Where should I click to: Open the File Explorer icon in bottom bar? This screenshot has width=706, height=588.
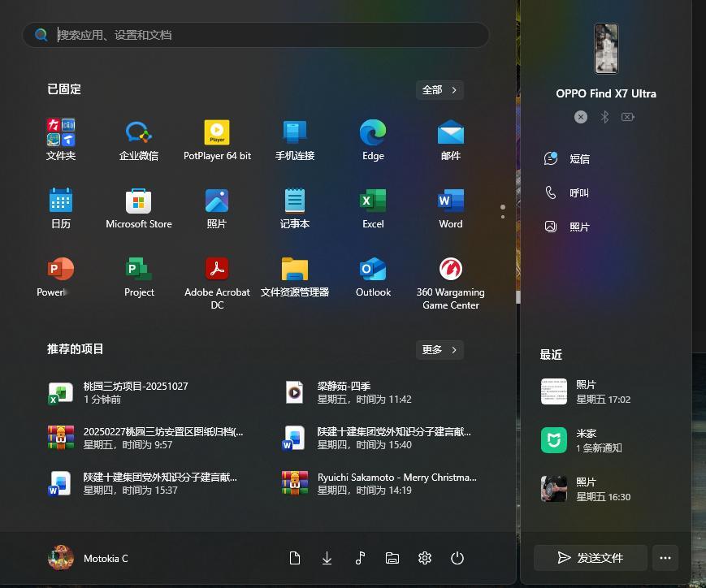[x=392, y=558]
